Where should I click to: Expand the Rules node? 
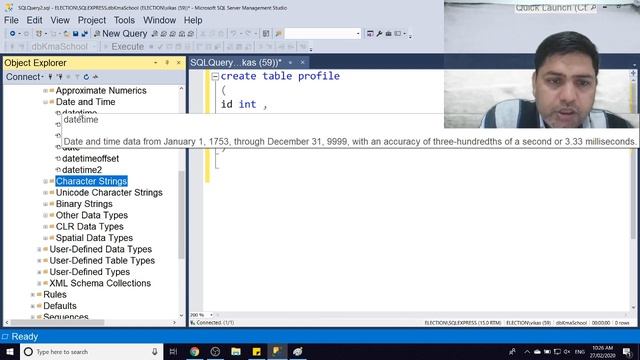[33, 295]
